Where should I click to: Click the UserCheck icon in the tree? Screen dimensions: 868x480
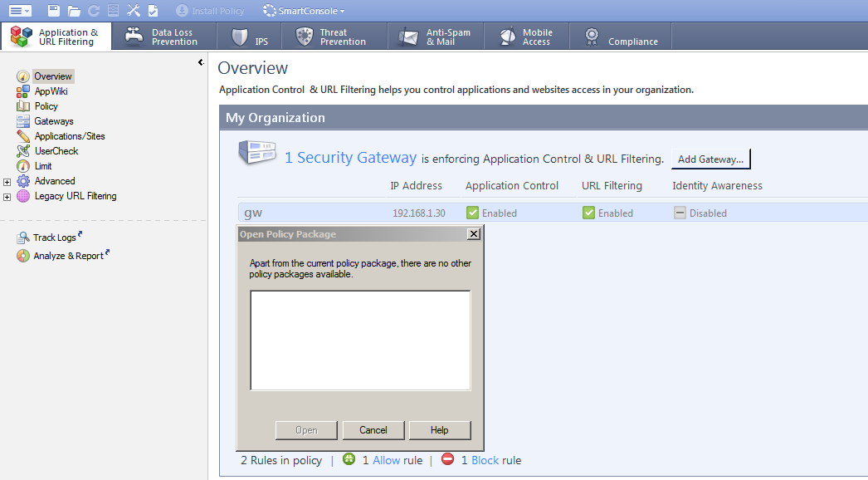pos(22,151)
